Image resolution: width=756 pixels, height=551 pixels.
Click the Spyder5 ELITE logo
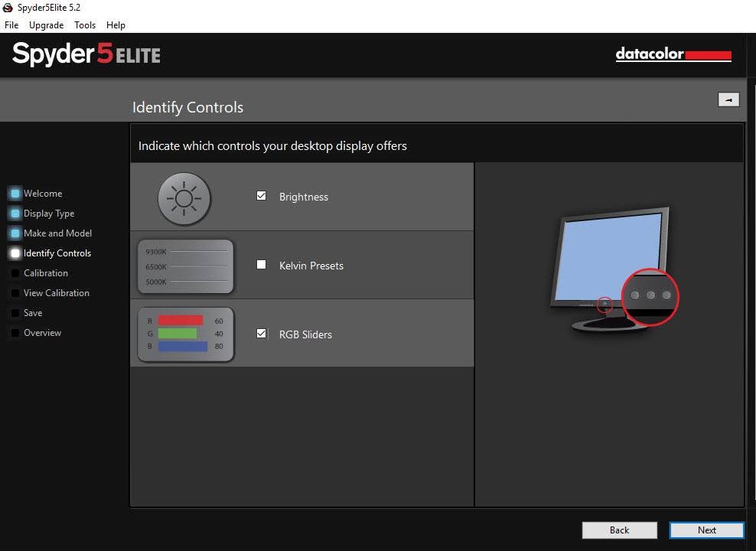coord(86,54)
